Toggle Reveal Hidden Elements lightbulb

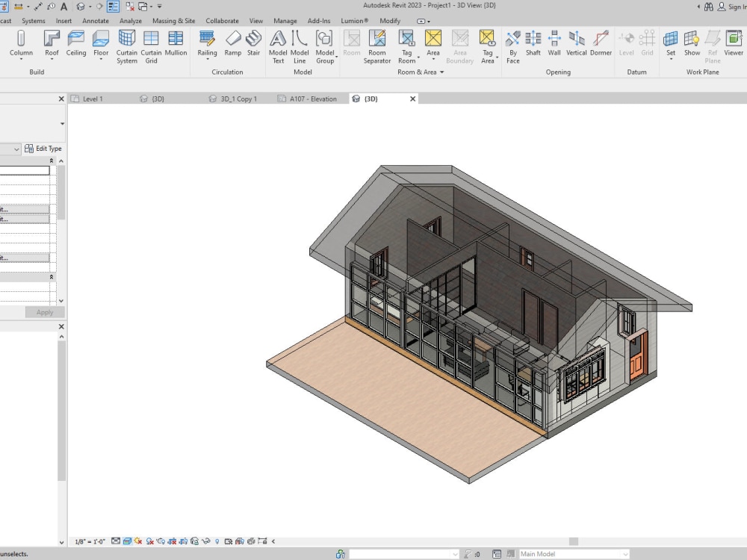click(x=217, y=541)
